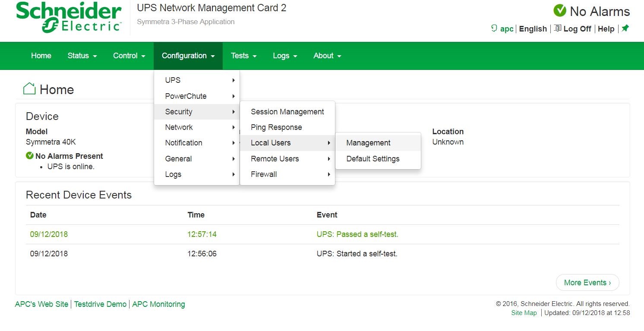
Task: Click the Schneider Electric logo
Action: [69, 17]
